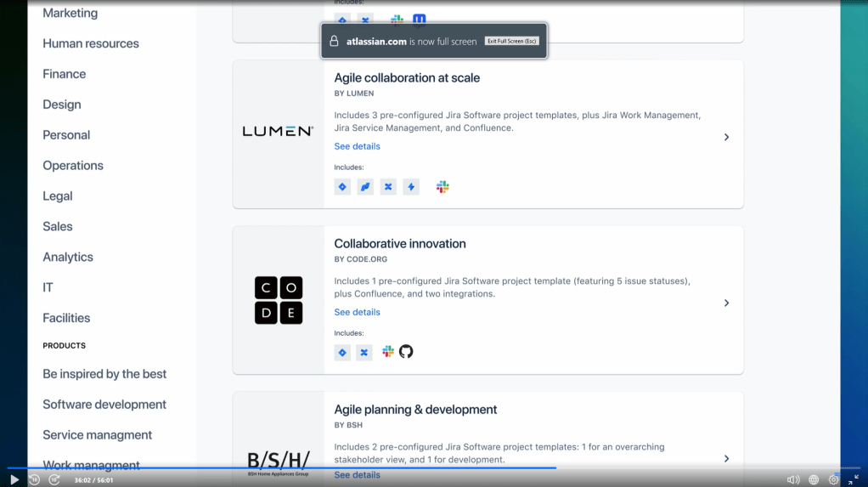The width and height of the screenshot is (868, 487).
Task: Click Slack icon in Lumen card
Action: click(x=442, y=187)
